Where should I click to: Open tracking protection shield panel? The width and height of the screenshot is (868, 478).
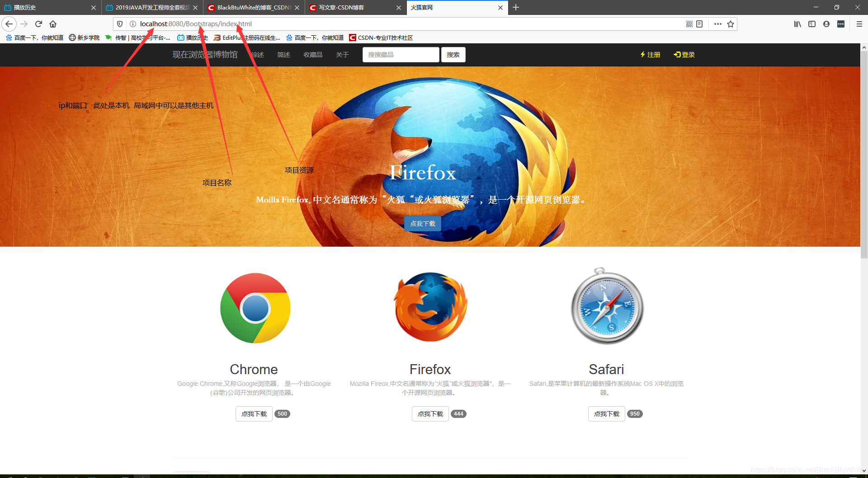[x=120, y=24]
